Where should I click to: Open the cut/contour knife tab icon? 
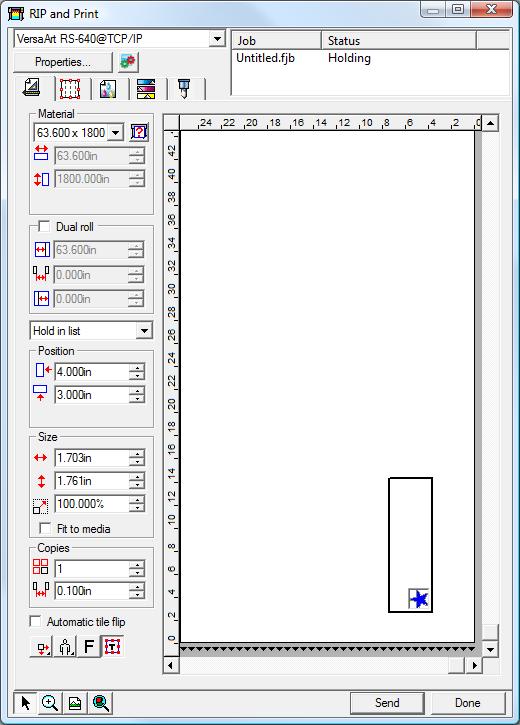coord(184,89)
